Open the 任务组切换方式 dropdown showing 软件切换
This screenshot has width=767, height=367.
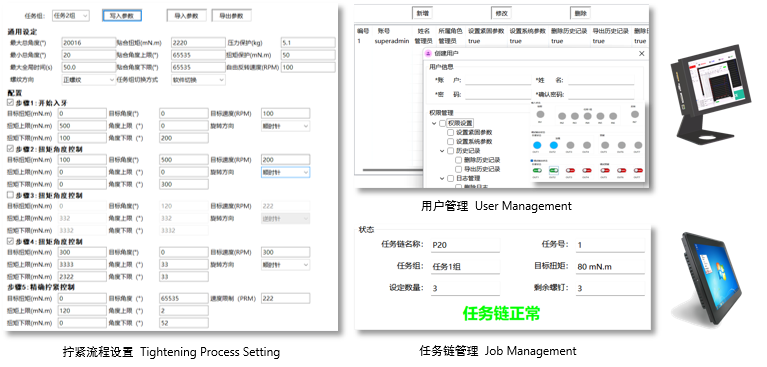click(198, 79)
